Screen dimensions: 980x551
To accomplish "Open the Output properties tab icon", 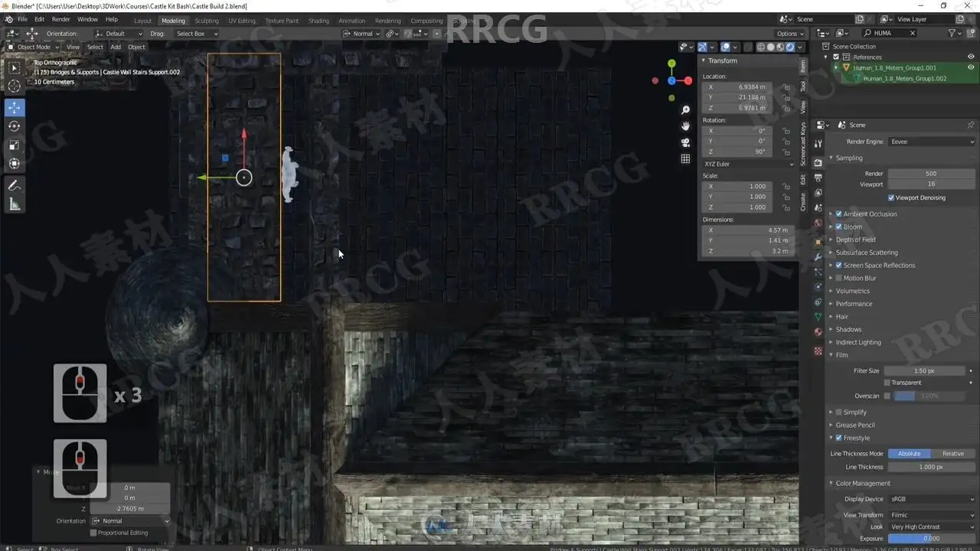I will click(x=818, y=178).
